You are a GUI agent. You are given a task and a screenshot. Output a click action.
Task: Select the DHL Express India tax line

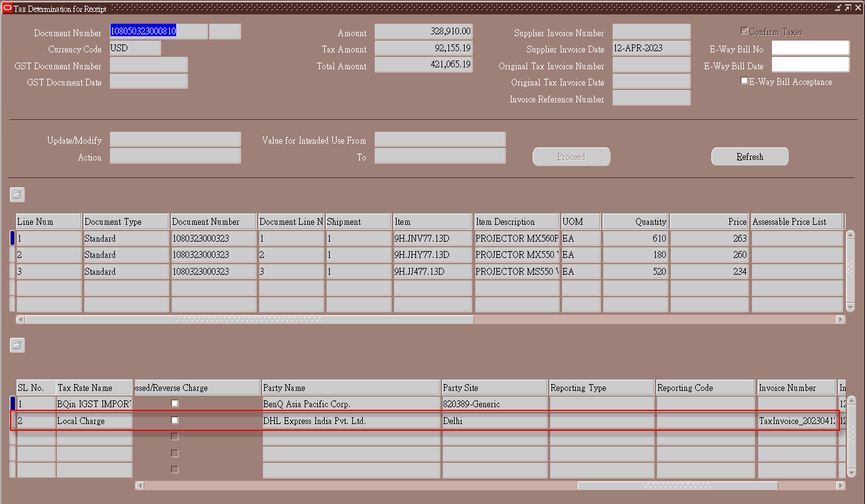[x=350, y=420]
